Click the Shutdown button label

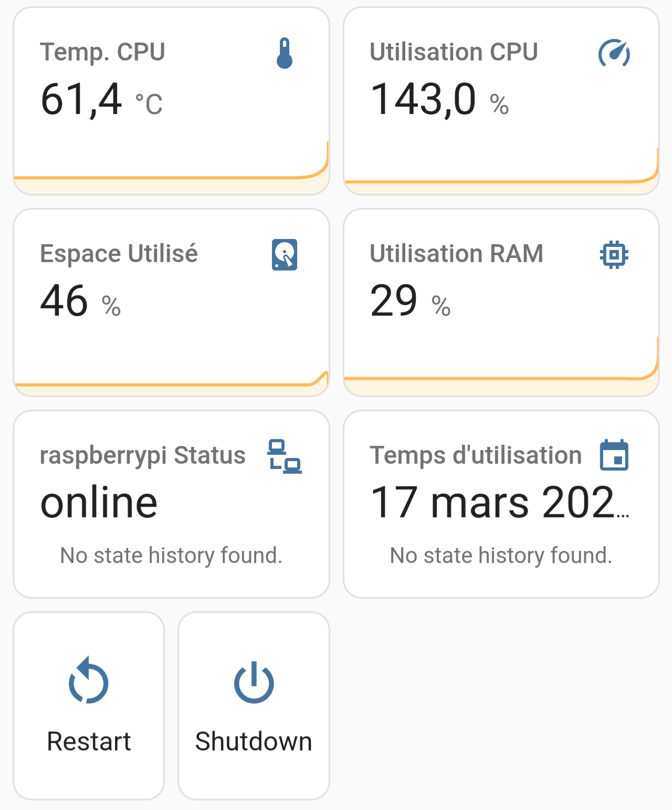pos(254,742)
